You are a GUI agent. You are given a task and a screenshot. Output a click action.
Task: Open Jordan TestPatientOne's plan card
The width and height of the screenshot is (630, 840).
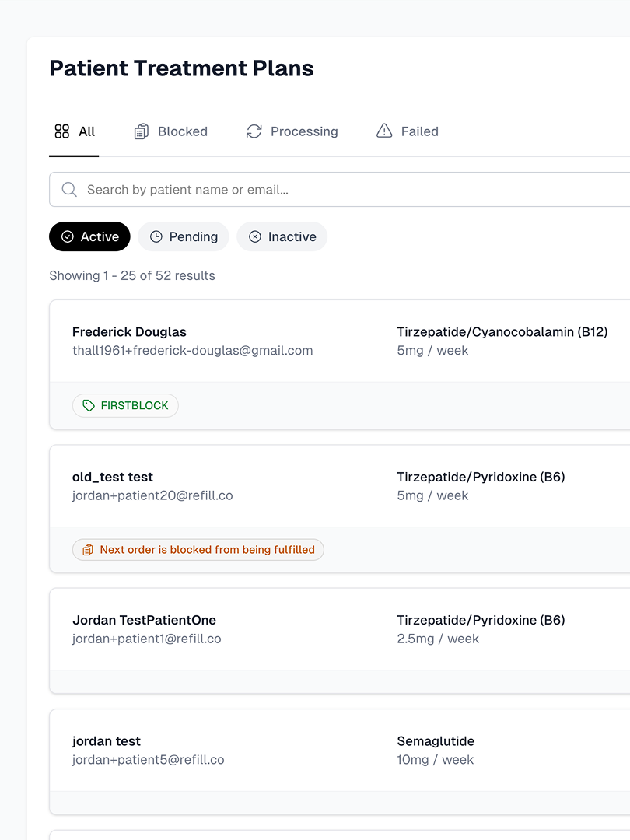coord(340,629)
